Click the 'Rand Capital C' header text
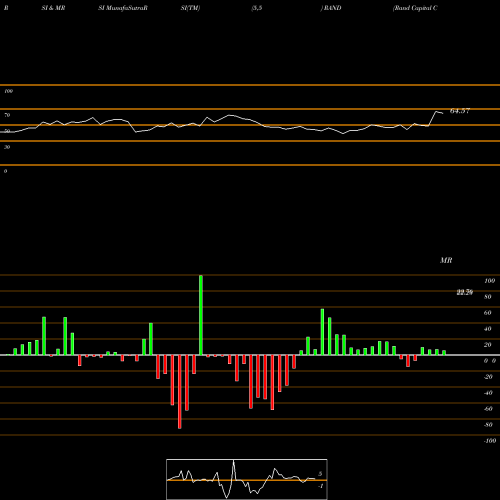Viewport: 500px width, 500px height. pos(415,8)
